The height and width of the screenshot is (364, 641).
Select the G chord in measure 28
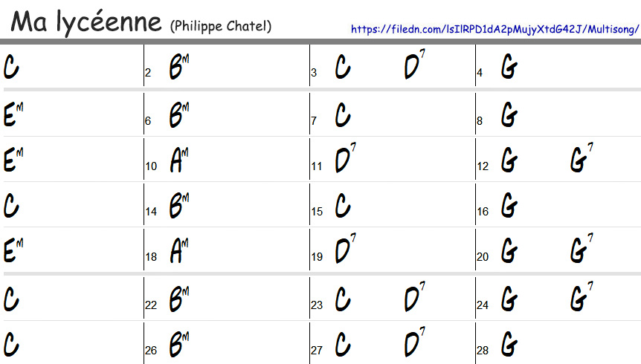point(509,344)
